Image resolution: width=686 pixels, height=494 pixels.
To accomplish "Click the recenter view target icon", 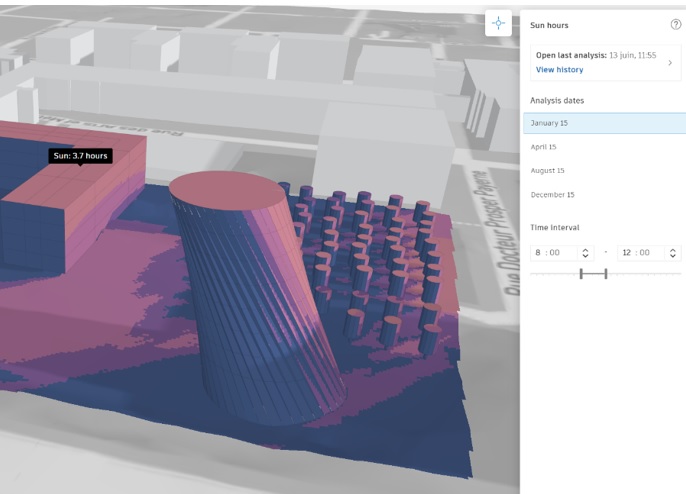I will pos(498,23).
